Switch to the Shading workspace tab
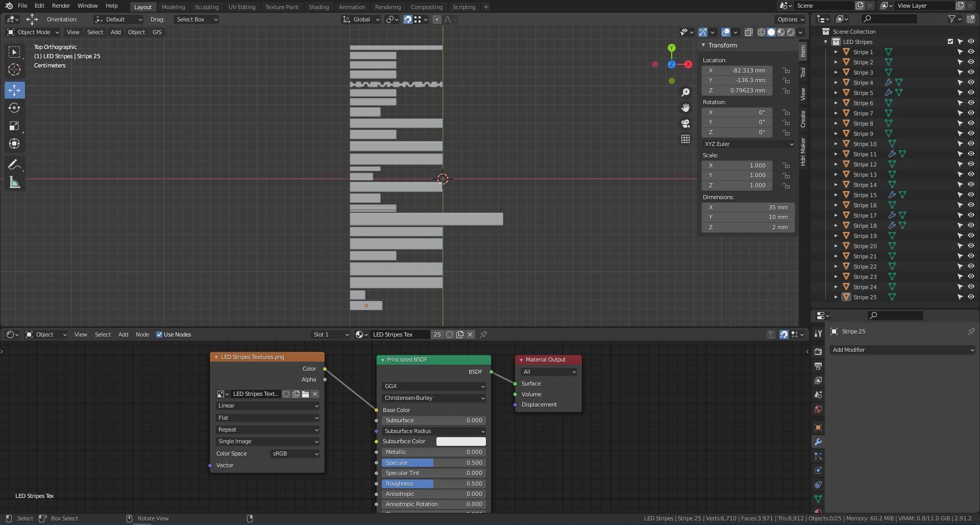 [x=318, y=7]
